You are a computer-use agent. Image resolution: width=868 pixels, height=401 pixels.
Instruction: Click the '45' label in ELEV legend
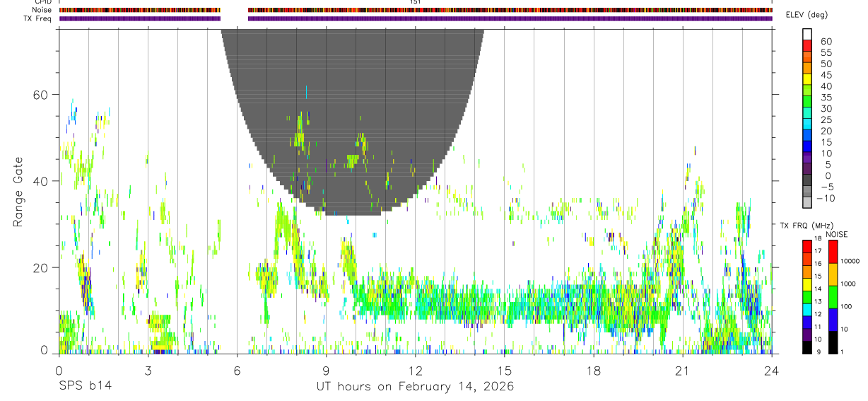click(x=826, y=75)
